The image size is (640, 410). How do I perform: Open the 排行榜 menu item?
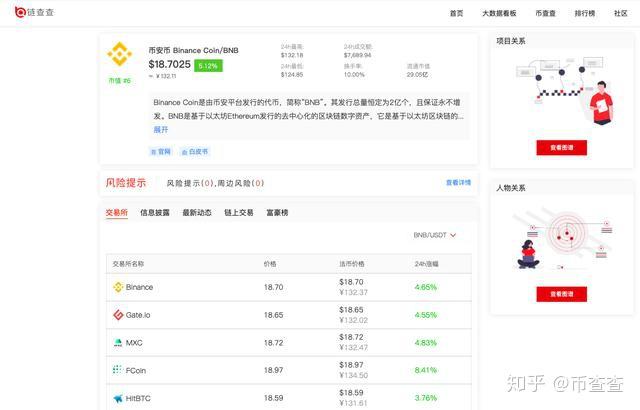point(584,13)
